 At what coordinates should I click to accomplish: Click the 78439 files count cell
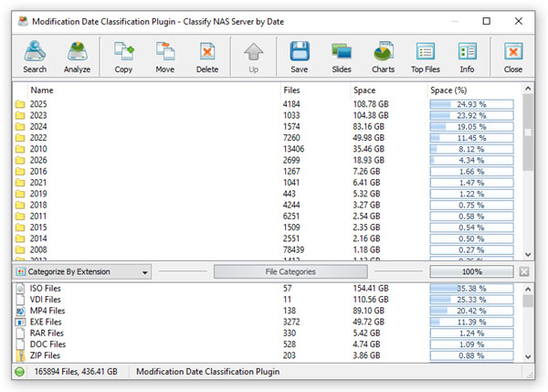[293, 249]
